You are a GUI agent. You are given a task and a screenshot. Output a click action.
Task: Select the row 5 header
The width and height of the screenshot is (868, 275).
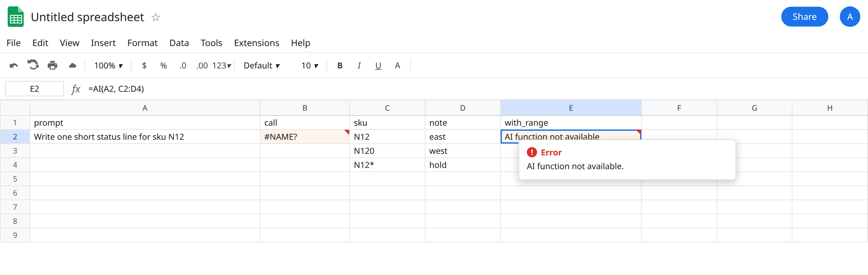tap(15, 179)
